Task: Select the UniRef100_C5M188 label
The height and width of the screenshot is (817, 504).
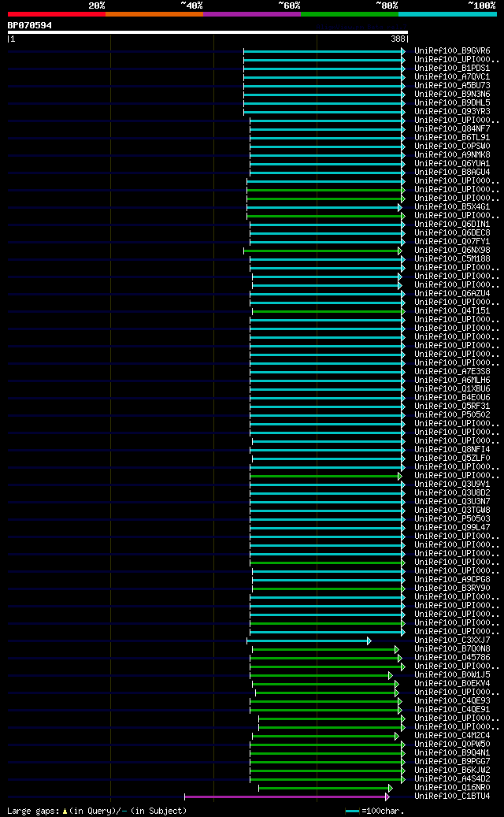Action: [452, 259]
